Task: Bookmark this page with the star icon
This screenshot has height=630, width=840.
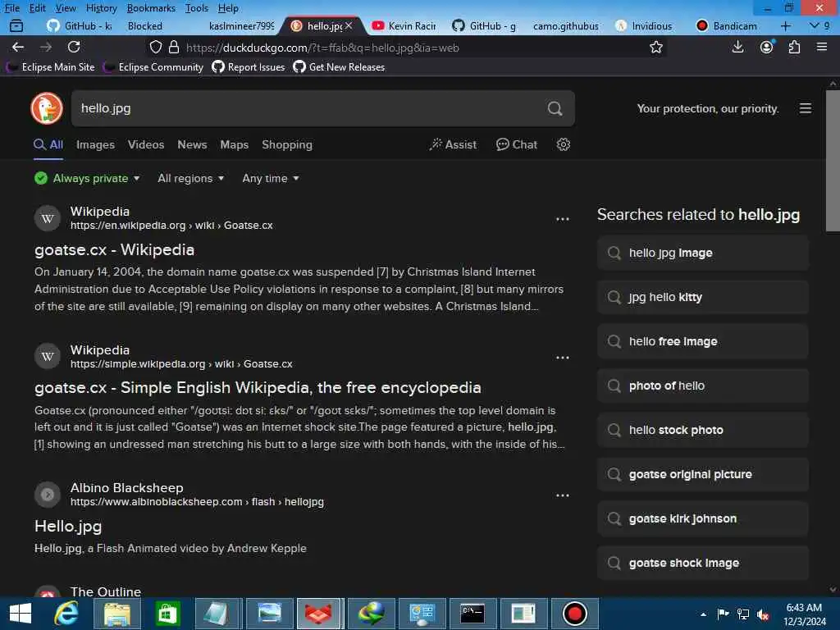Action: (655, 47)
